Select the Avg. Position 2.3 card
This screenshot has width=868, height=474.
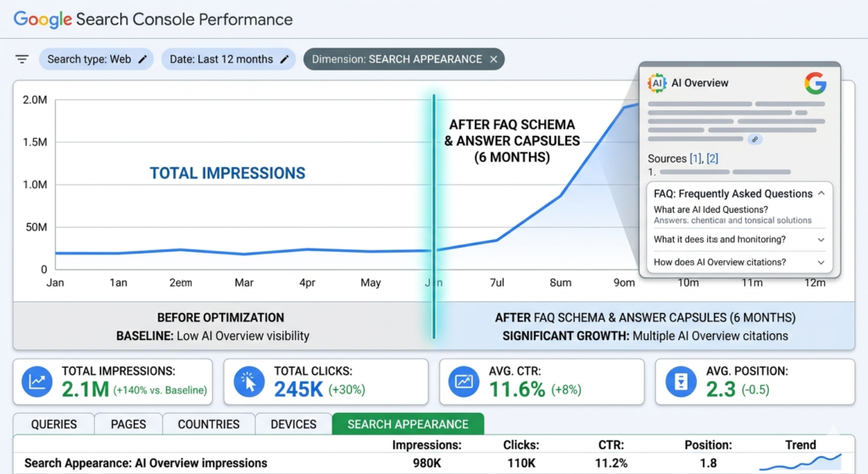coord(755,382)
